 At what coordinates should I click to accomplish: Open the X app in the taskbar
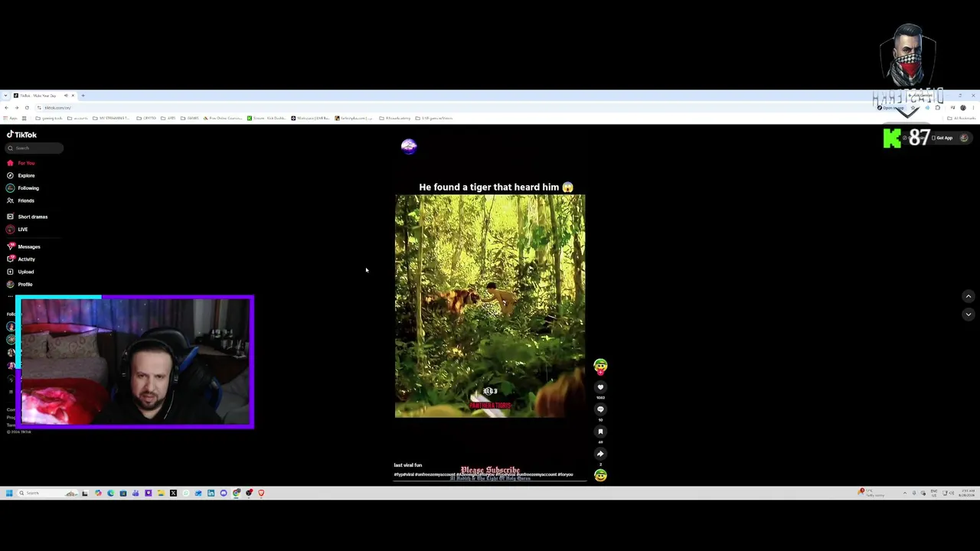tap(173, 493)
